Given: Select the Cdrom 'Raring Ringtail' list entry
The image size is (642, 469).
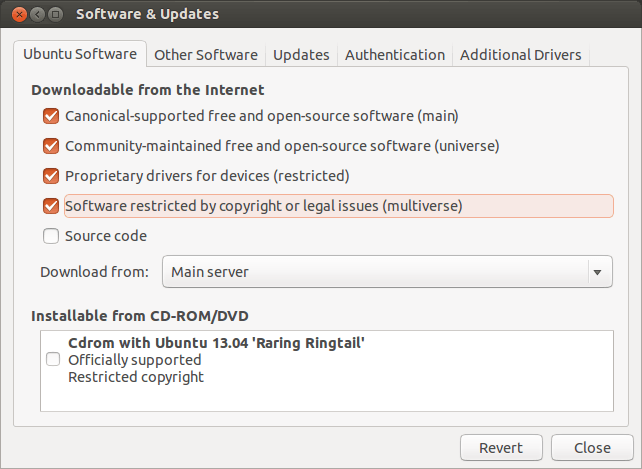Looking at the screenshot, I should pyautogui.click(x=216, y=343).
